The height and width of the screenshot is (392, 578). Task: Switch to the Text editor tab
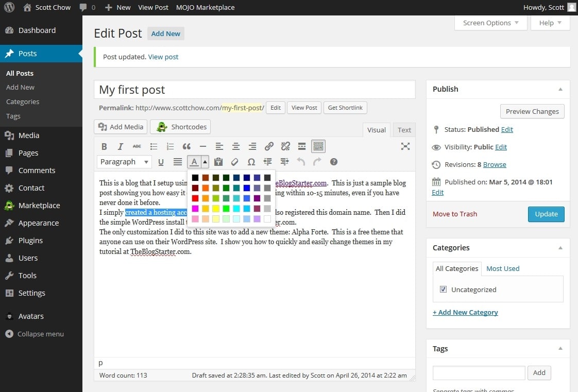(x=404, y=130)
